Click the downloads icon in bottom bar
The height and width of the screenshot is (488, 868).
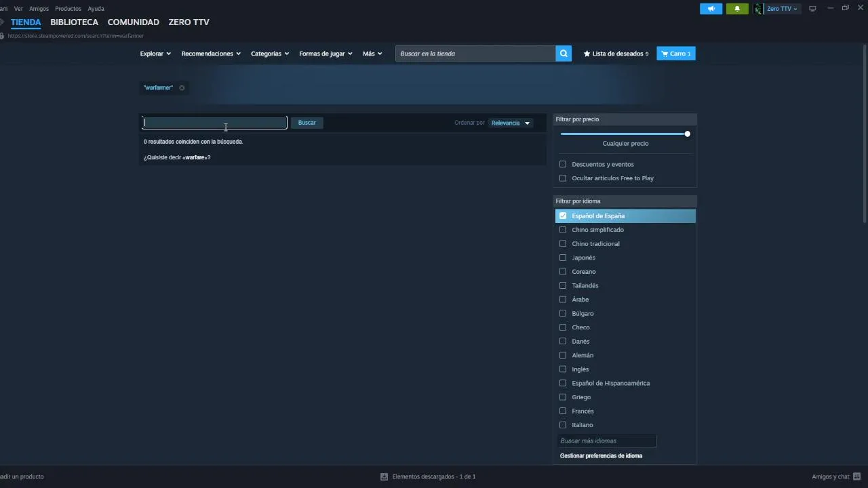click(x=384, y=476)
